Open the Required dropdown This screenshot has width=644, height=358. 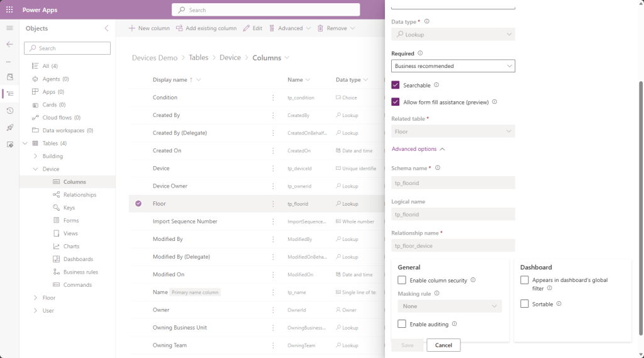(x=453, y=66)
